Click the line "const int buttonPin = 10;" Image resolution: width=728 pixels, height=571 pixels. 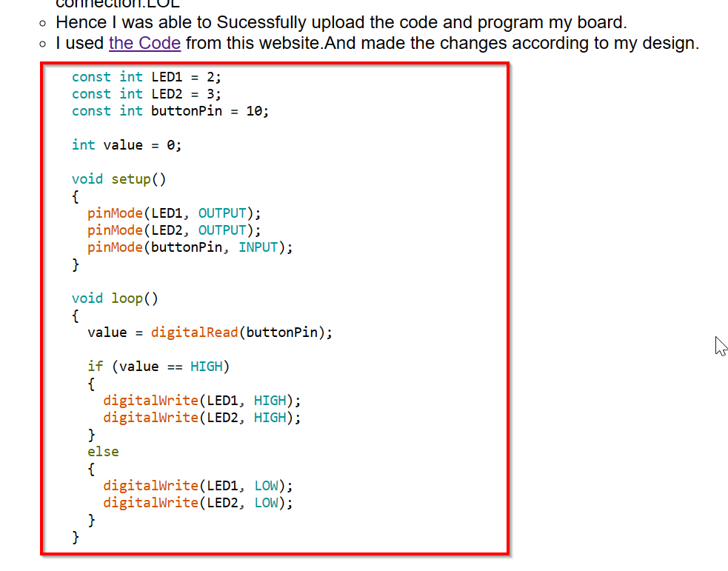tap(170, 111)
